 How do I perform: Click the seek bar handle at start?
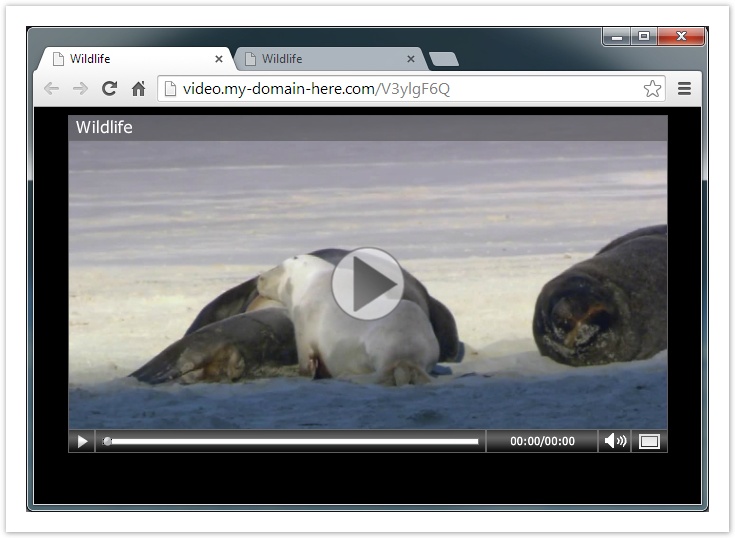click(x=107, y=441)
